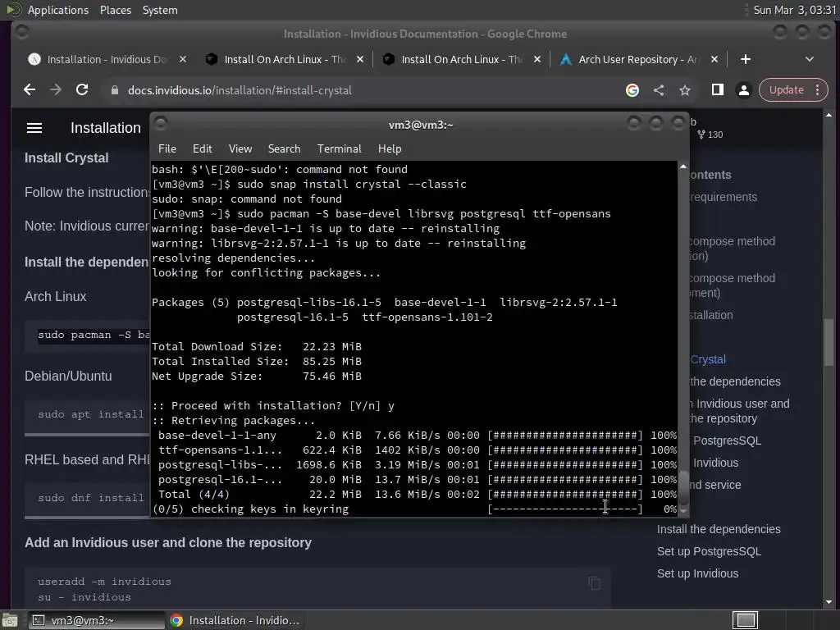Switch to the Installation - Invidious Documentation tab
Image resolution: width=840 pixels, height=630 pixels.
click(107, 59)
